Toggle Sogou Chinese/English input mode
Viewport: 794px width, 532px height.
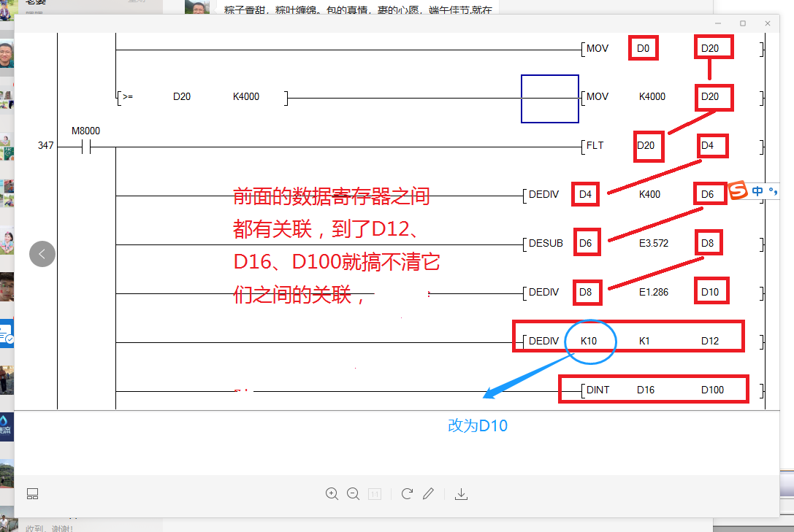[x=757, y=191]
